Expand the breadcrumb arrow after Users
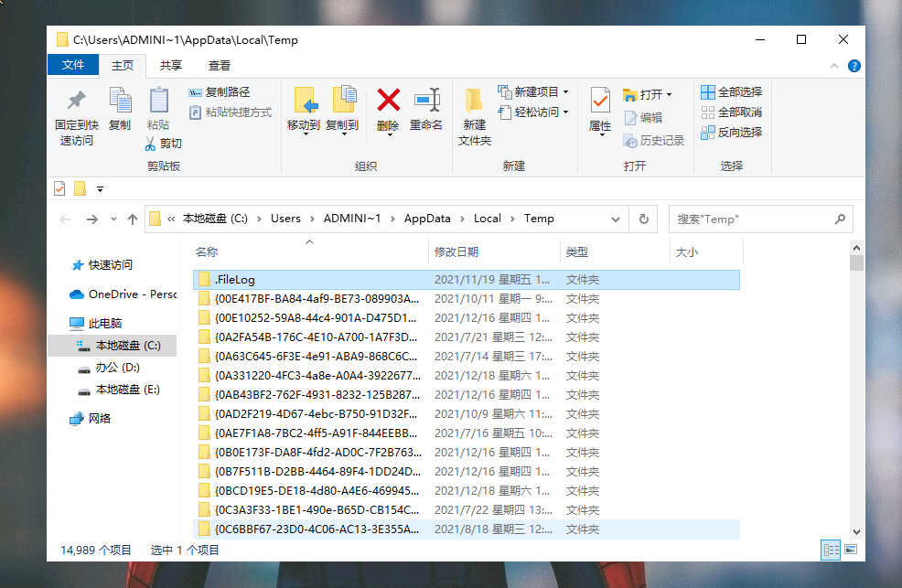Image resolution: width=902 pixels, height=588 pixels. 312,219
